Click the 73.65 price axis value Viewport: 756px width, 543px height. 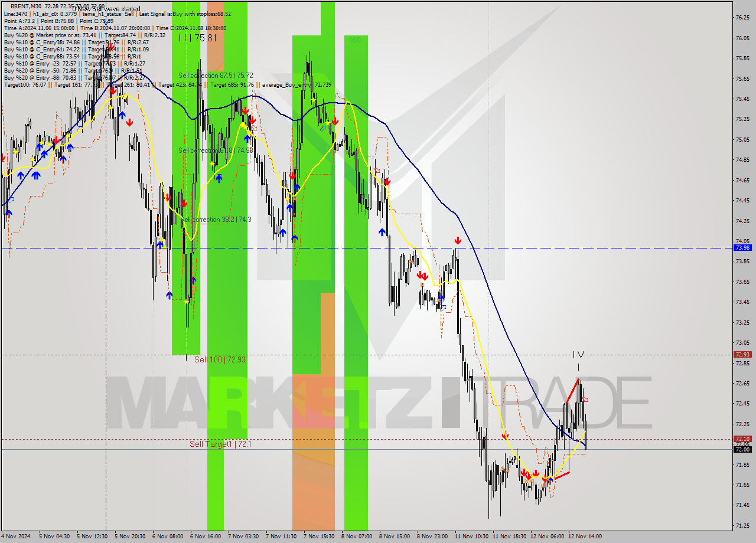(742, 282)
